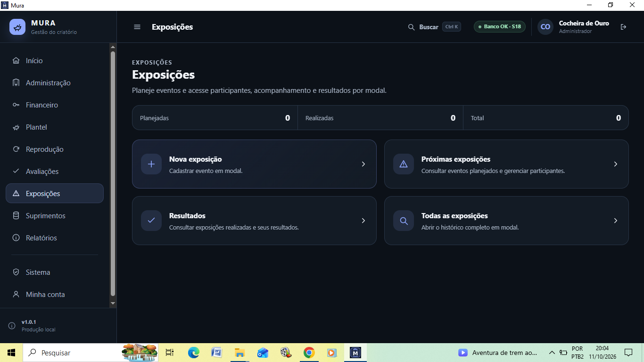644x362 pixels.
Task: Open Microsoft Edge from the taskbar
Action: click(x=193, y=353)
